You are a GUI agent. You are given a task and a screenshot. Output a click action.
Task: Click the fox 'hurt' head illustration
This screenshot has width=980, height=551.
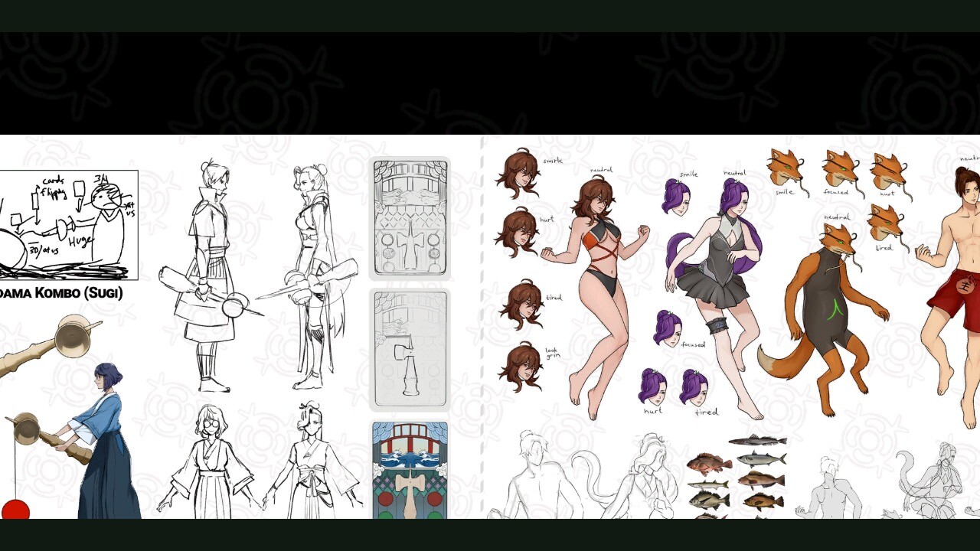(x=888, y=174)
